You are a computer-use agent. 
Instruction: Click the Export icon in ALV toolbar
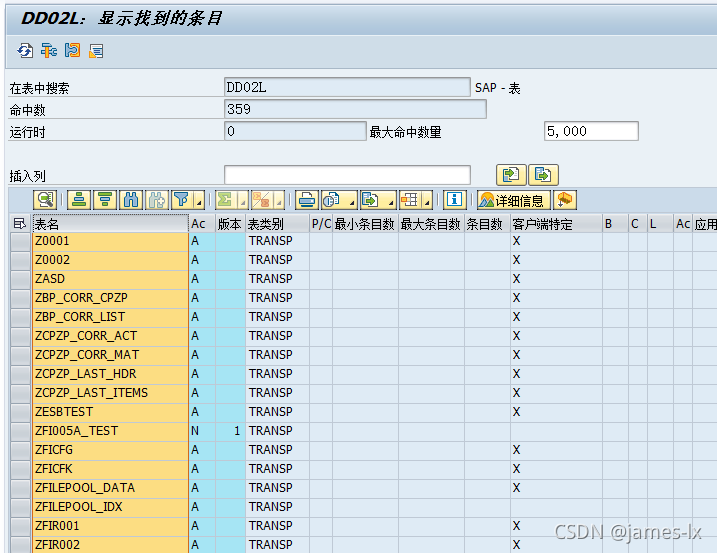(x=371, y=200)
